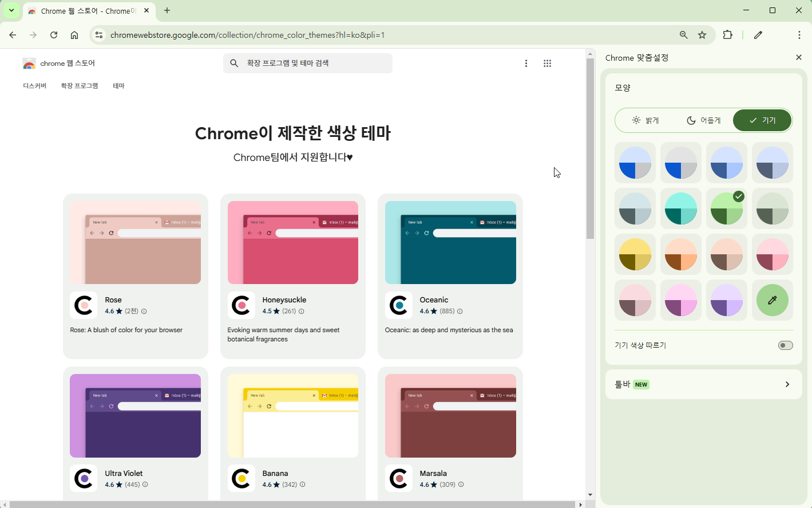The image size is (812, 508).
Task: Open the Chrome three-dot main menu
Action: [x=799, y=35]
